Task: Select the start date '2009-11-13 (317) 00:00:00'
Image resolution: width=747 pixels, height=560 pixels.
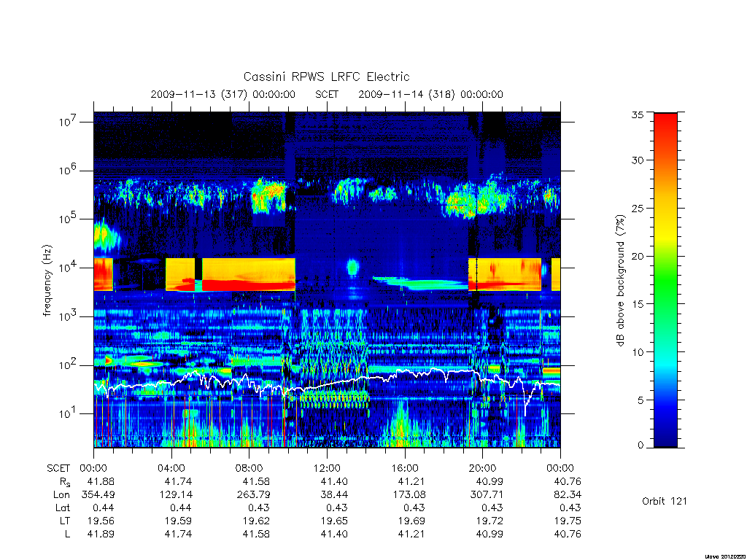Action: [x=223, y=94]
